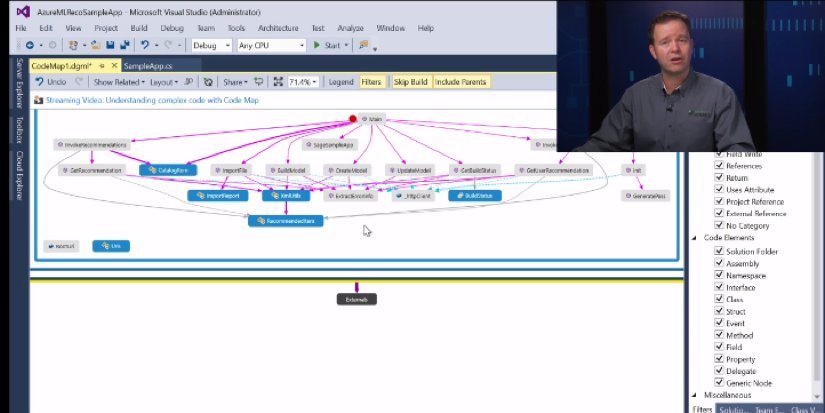Select the GeneratePass method node
This screenshot has height=413, width=825.
(646, 196)
